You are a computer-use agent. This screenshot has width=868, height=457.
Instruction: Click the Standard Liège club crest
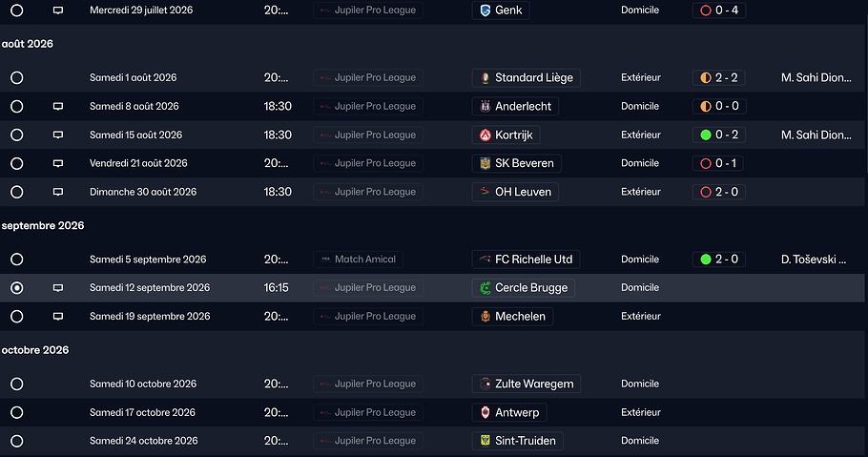484,77
